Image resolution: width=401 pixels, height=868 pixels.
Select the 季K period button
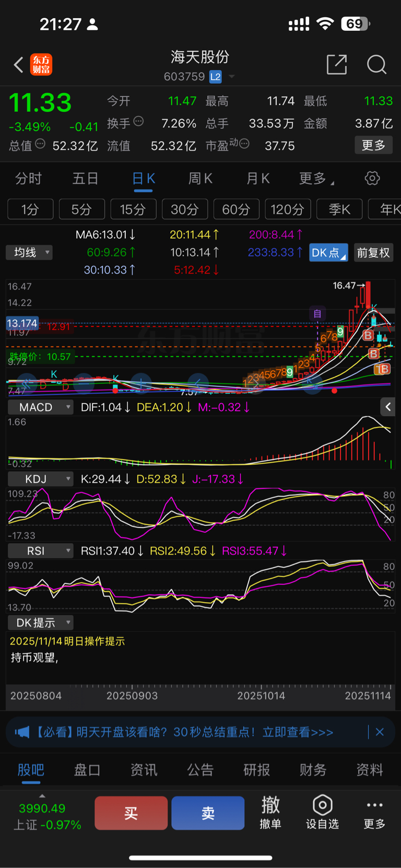point(339,209)
